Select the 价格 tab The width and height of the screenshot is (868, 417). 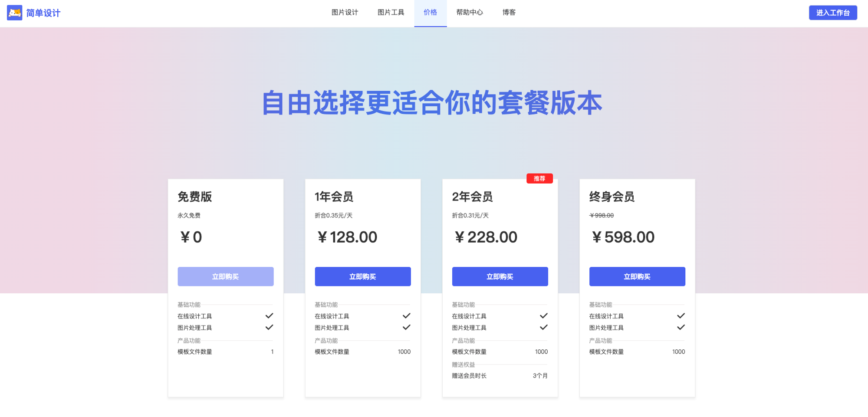(430, 13)
